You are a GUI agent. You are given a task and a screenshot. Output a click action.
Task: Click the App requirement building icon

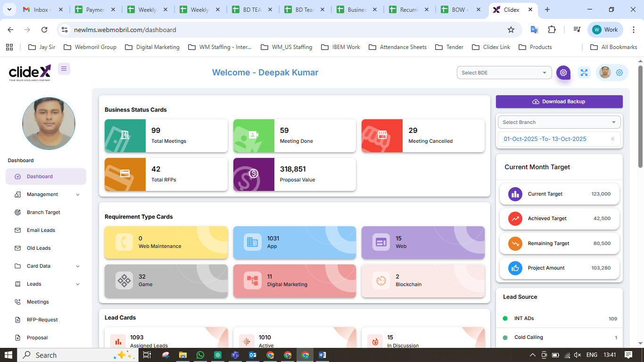[252, 242]
